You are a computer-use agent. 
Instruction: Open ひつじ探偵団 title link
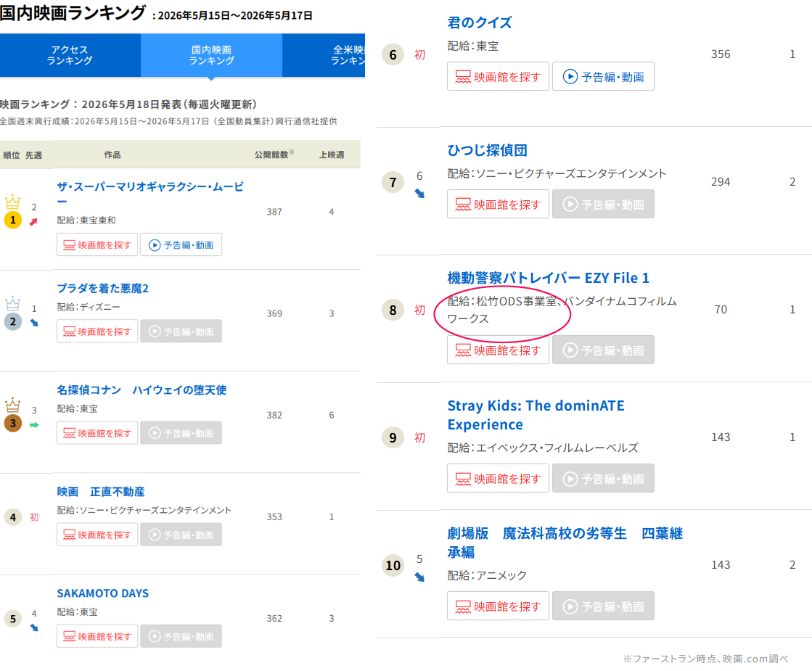pos(488,150)
